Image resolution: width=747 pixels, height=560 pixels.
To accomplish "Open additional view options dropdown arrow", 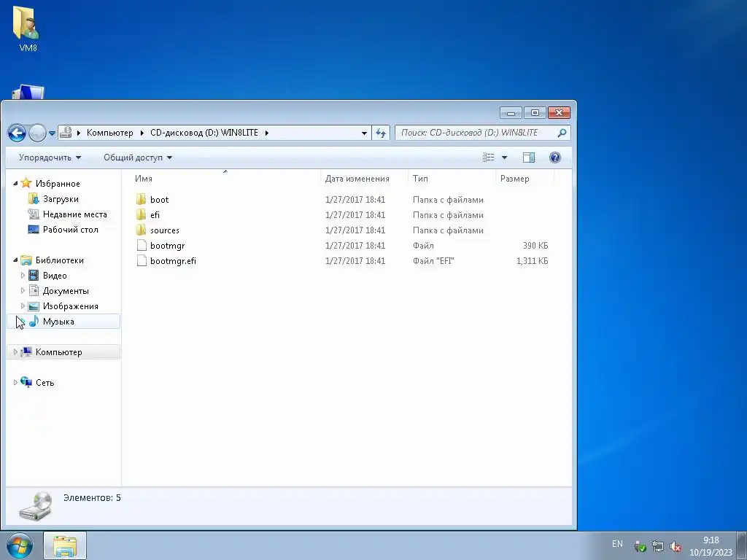I will coord(505,157).
